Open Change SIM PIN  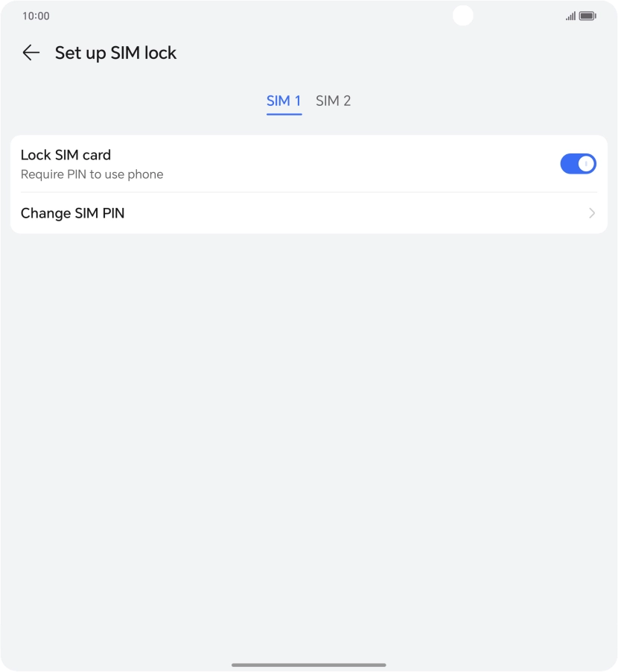point(73,213)
